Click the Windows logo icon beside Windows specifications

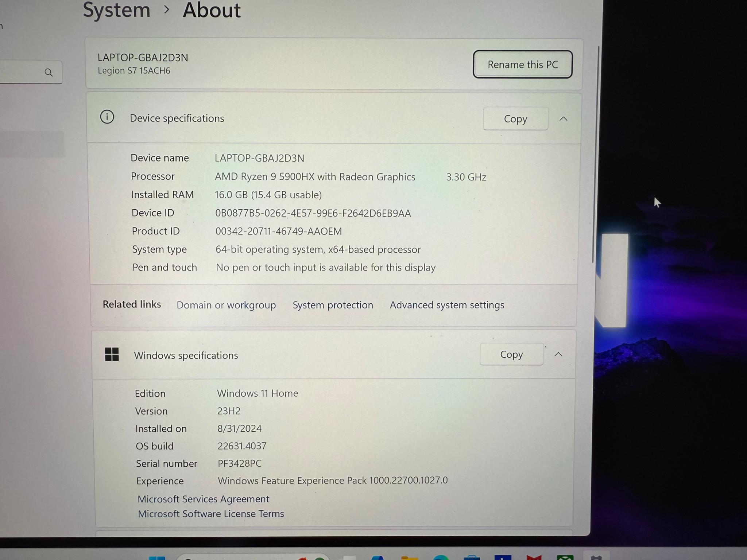coord(112,354)
